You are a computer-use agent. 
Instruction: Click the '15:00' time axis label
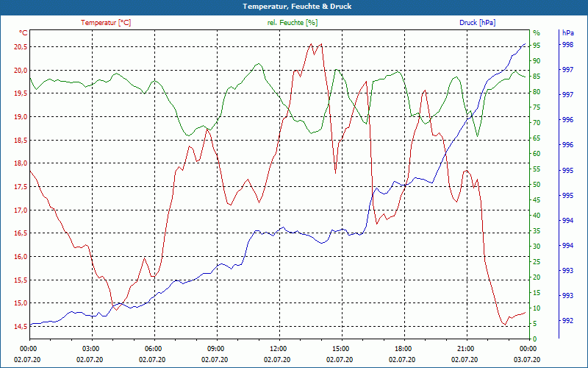tap(340, 348)
